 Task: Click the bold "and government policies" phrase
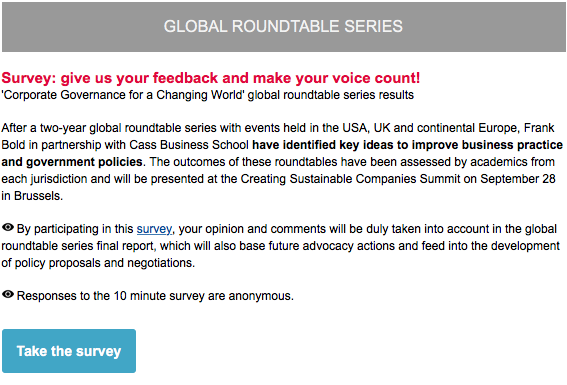pyautogui.click(x=72, y=162)
